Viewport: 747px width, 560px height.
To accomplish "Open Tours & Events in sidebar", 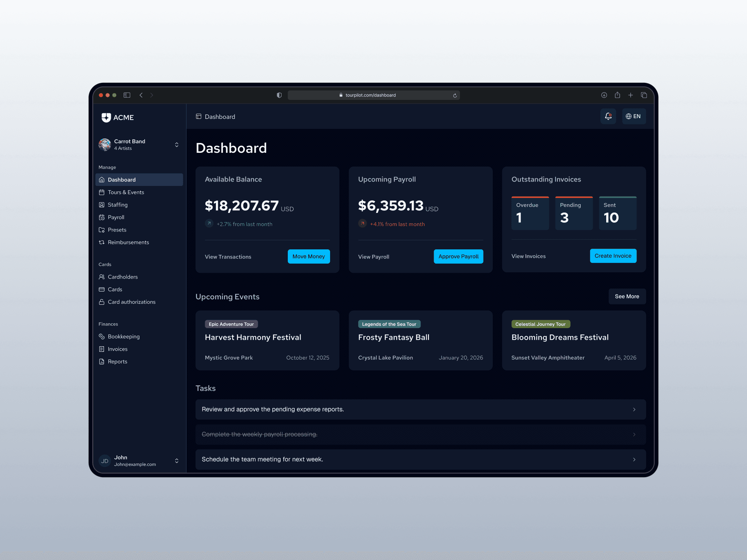I will click(x=126, y=192).
